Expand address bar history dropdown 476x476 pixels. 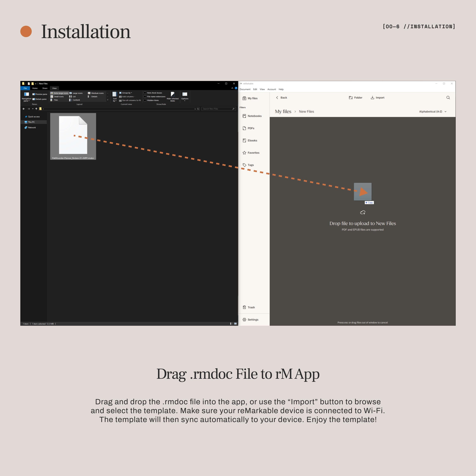(195, 109)
